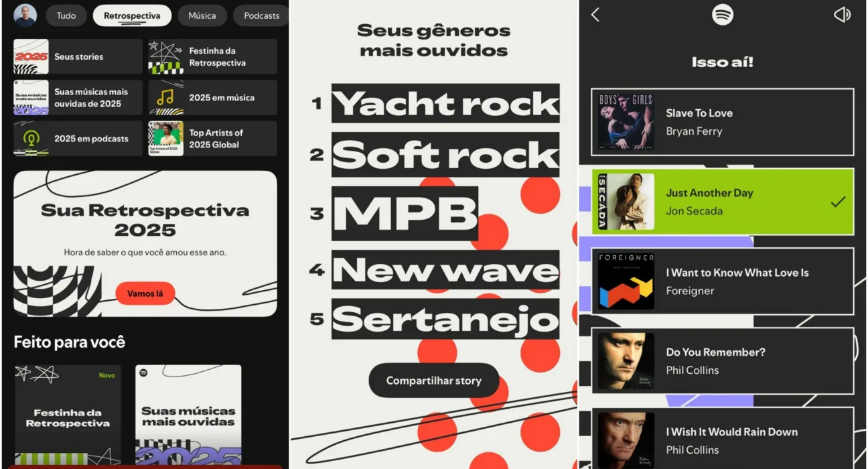
Task: Select the Tudo tab
Action: pyautogui.click(x=66, y=15)
